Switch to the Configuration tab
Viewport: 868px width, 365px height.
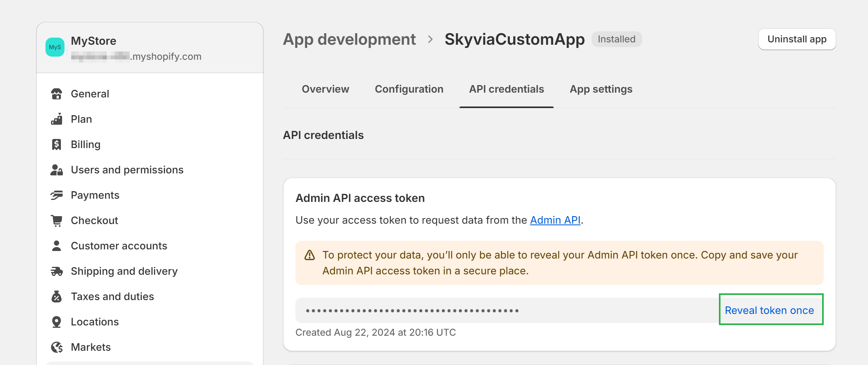pyautogui.click(x=409, y=89)
